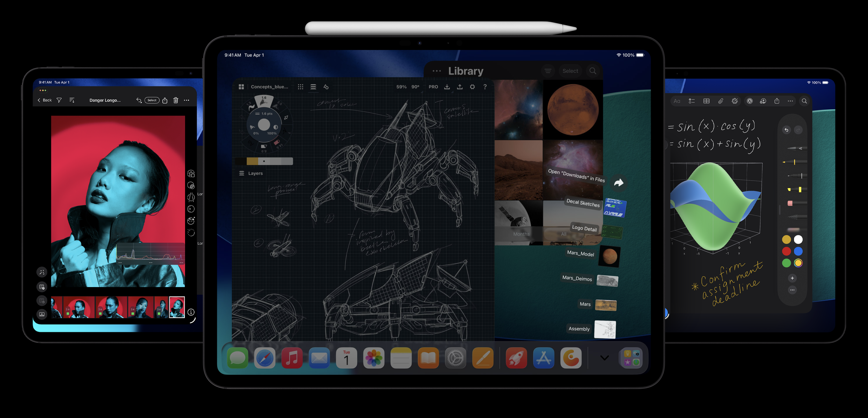Open the shapes/objects icon in Concepts toolbar
This screenshot has height=418, width=868.
(x=326, y=87)
